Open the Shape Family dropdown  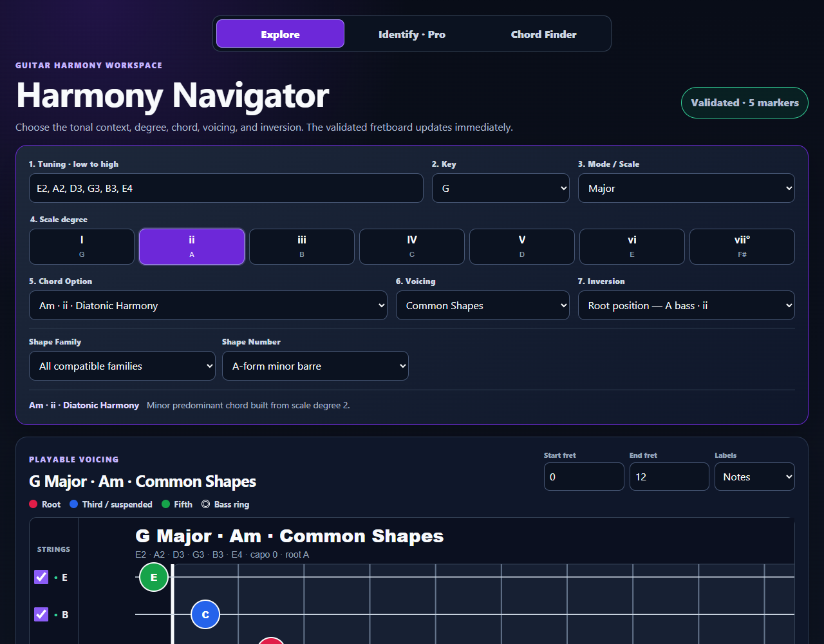tap(122, 366)
